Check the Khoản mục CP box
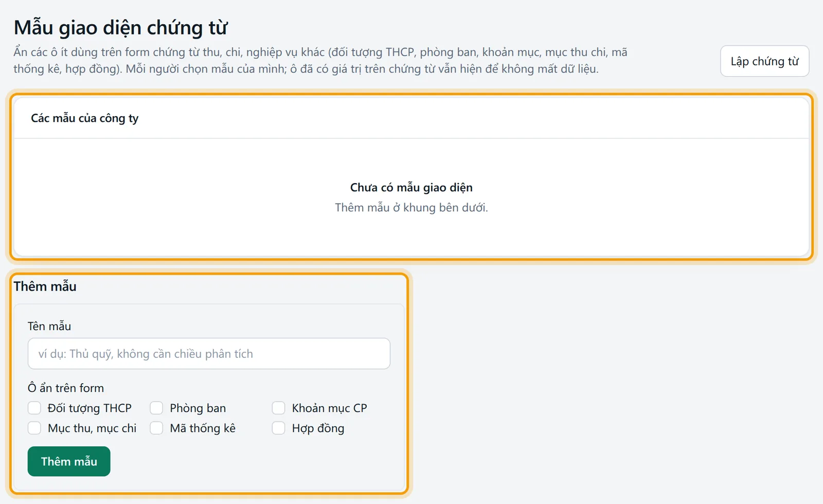 (278, 408)
